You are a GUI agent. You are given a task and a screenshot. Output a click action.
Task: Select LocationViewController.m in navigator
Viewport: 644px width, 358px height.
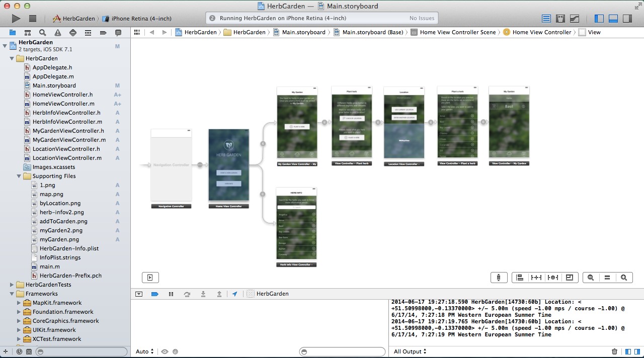[x=67, y=158]
